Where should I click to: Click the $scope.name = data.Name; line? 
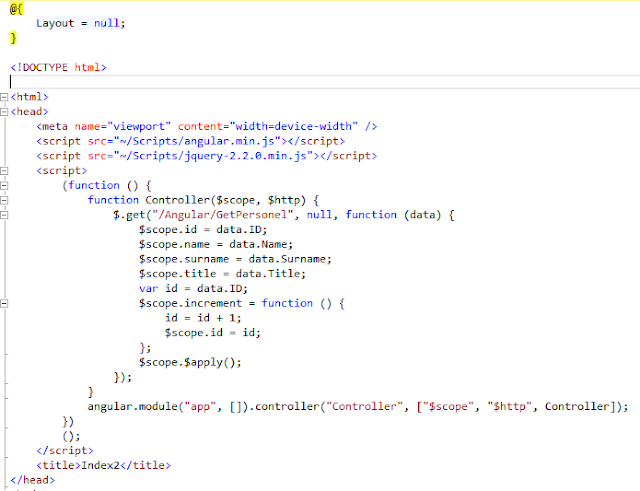(216, 244)
